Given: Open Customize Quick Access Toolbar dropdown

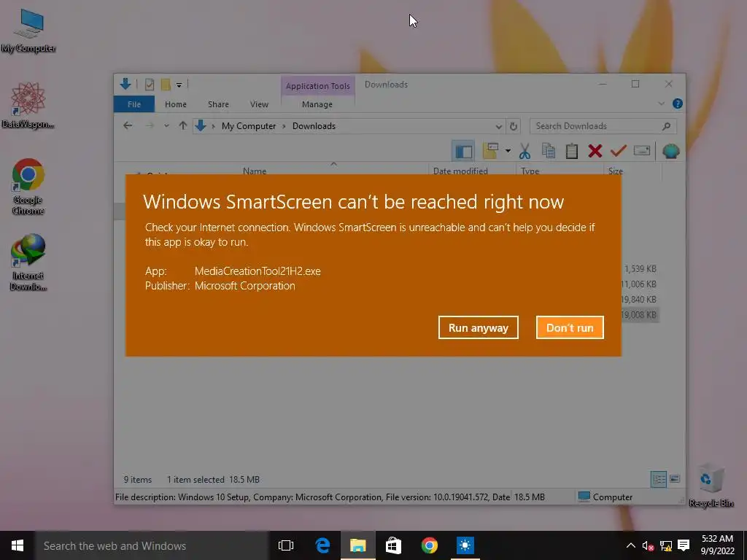Looking at the screenshot, I should coord(179,85).
